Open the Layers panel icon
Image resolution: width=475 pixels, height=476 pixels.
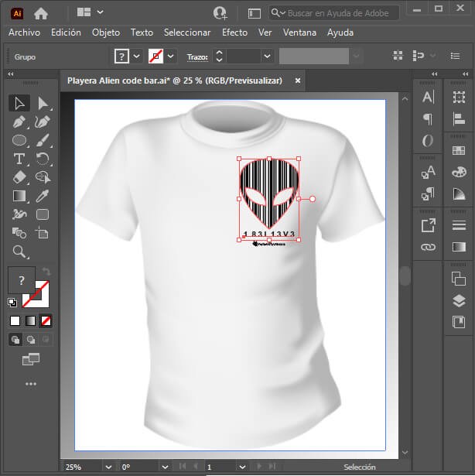click(459, 301)
